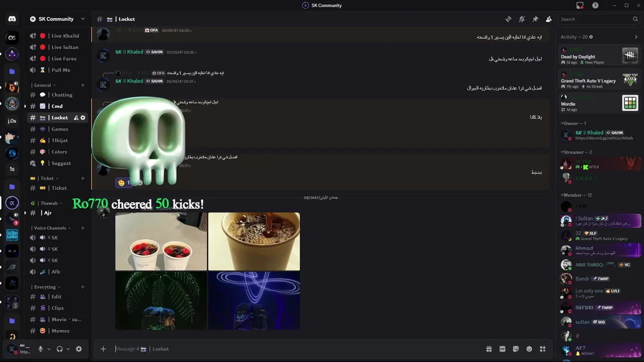Click the search magnifier icon

point(635,19)
